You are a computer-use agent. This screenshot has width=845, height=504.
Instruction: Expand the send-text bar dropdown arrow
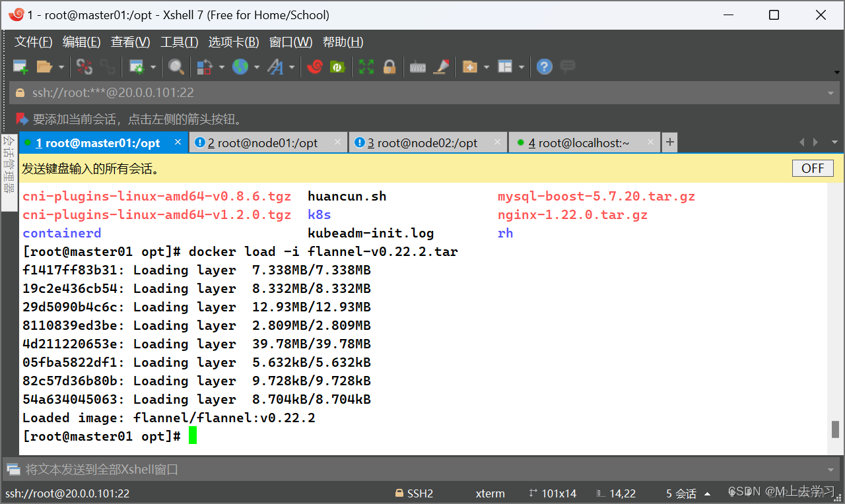[831, 470]
